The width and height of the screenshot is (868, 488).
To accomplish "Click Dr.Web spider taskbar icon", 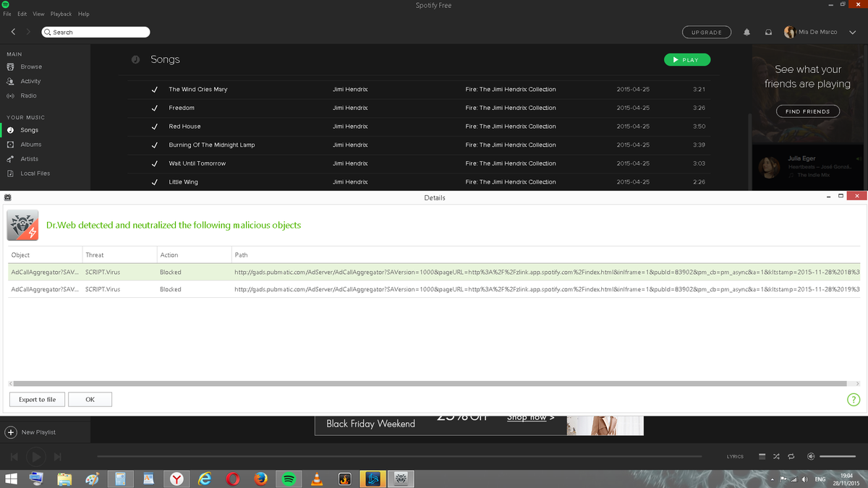I will (400, 479).
